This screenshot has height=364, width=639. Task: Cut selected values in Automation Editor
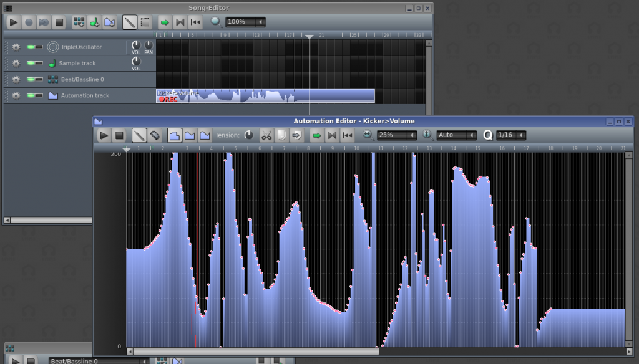[266, 135]
